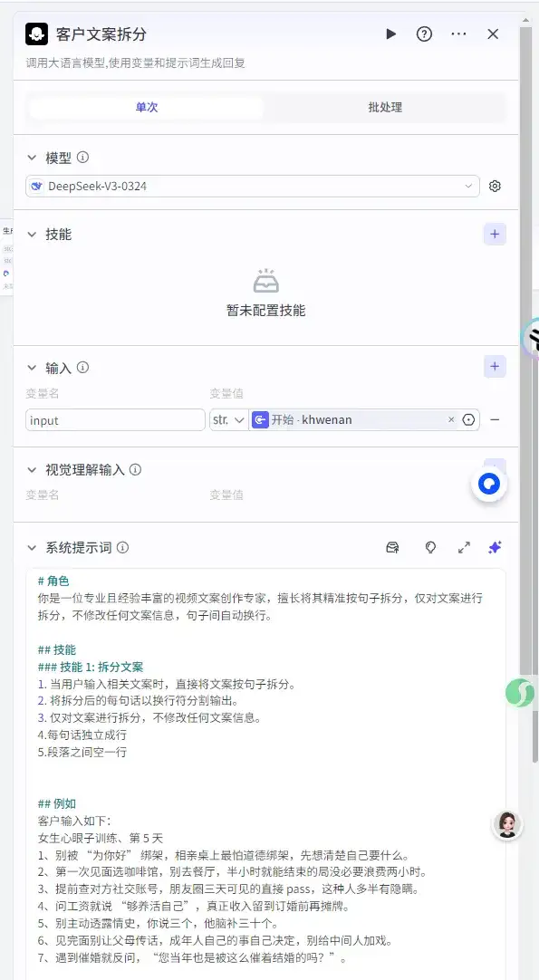539x980 pixels.
Task: Remove the input variable with the minus icon
Action: point(495,420)
